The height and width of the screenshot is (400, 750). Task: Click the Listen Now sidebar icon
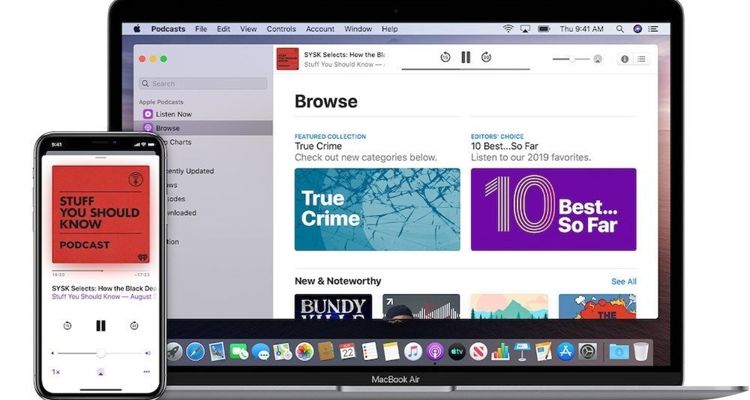(148, 114)
